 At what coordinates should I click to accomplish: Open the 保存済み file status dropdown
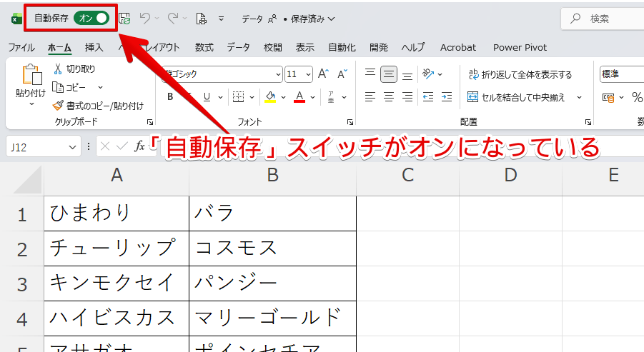click(313, 19)
